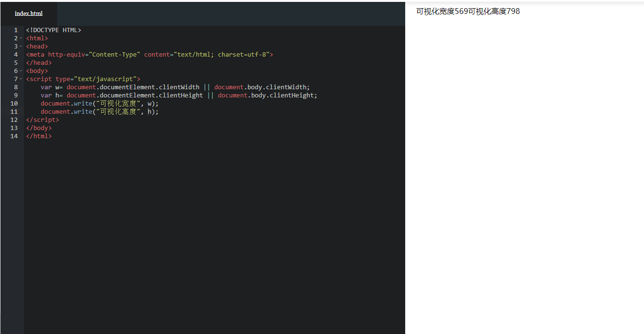Click the opening <html> tag in code

click(x=37, y=38)
